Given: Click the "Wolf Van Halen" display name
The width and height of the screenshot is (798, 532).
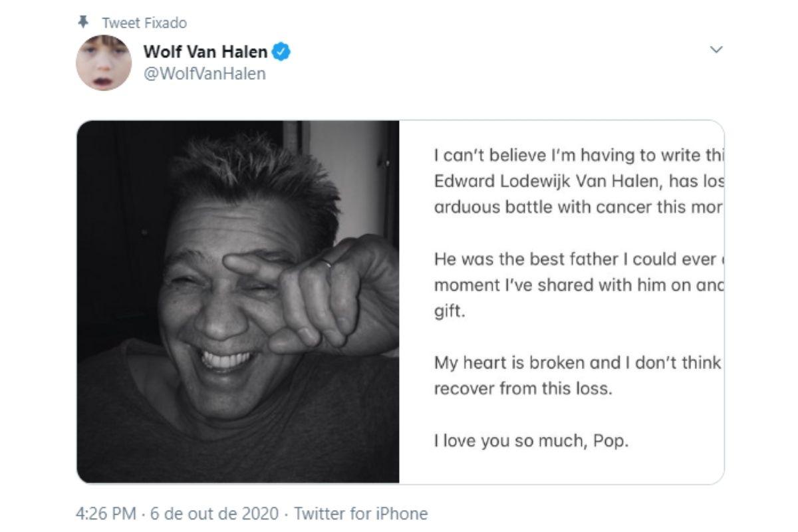Looking at the screenshot, I should pyautogui.click(x=205, y=52).
